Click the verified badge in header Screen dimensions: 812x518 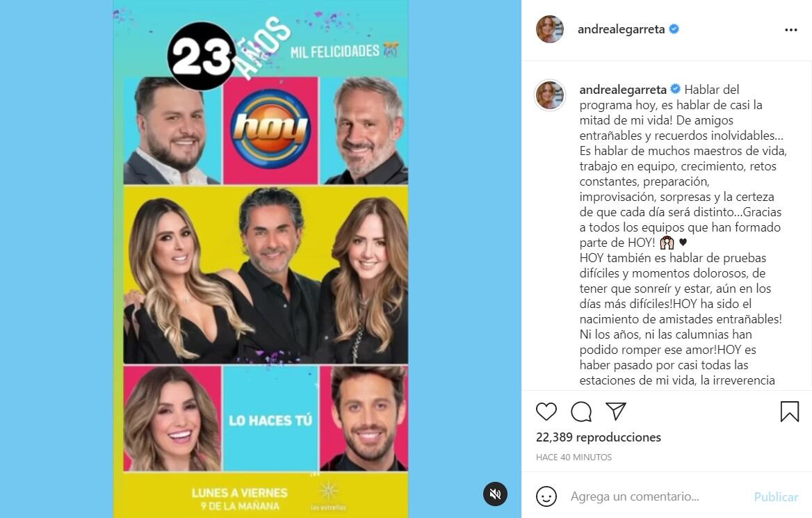pyautogui.click(x=674, y=29)
